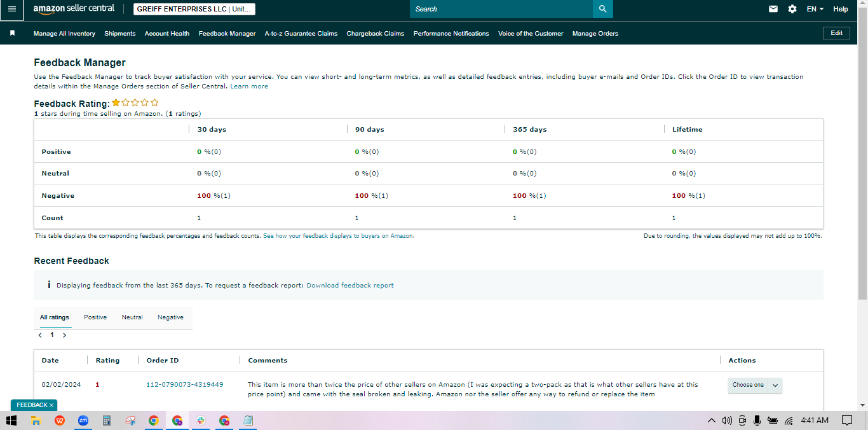This screenshot has width=868, height=430.
Task: Open Feedback Manager nav item
Action: tap(227, 34)
